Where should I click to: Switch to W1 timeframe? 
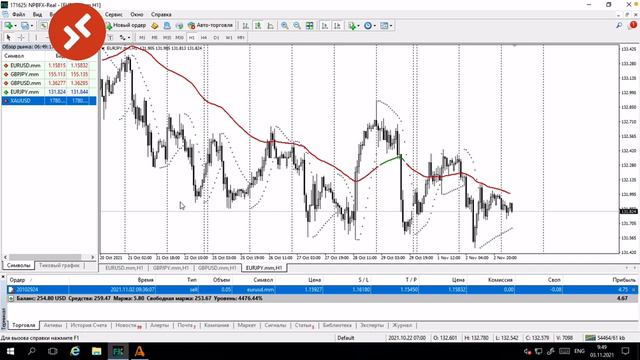tap(229, 38)
